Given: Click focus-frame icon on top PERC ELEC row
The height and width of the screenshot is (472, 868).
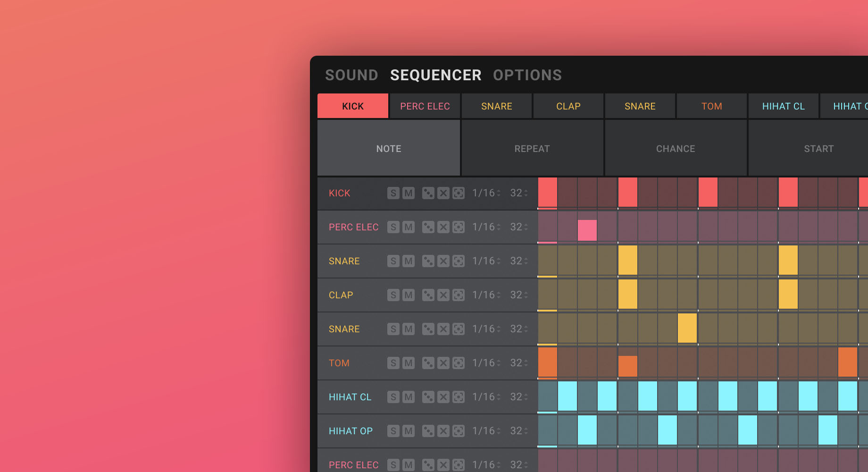Looking at the screenshot, I should (x=459, y=227).
